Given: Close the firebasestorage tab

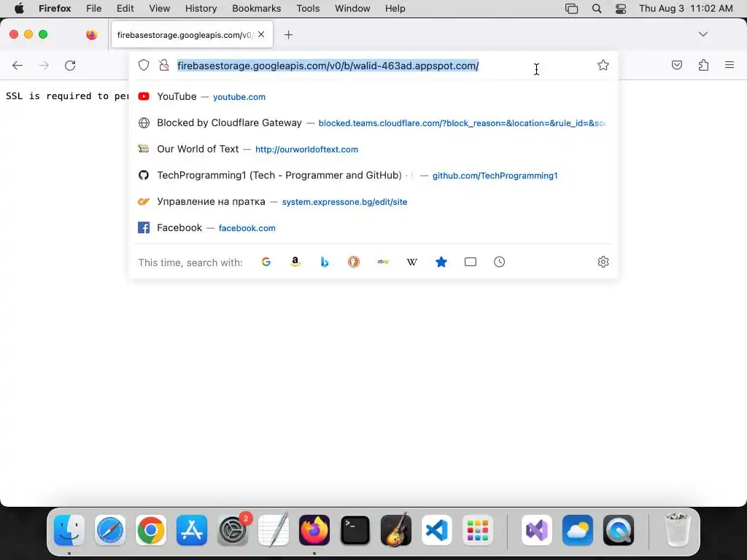Looking at the screenshot, I should 261,34.
